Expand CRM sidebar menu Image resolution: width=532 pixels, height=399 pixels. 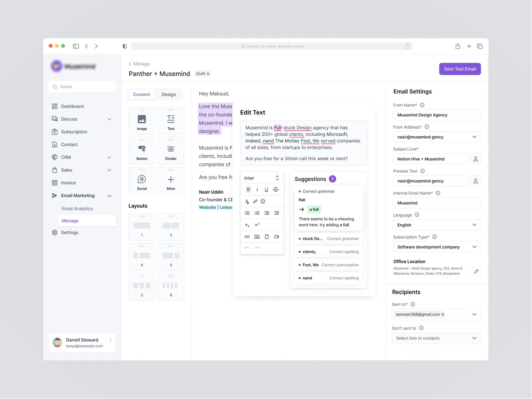point(109,157)
